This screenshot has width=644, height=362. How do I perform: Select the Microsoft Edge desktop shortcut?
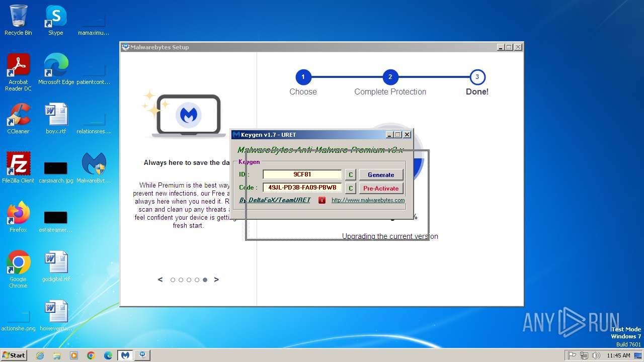point(56,69)
